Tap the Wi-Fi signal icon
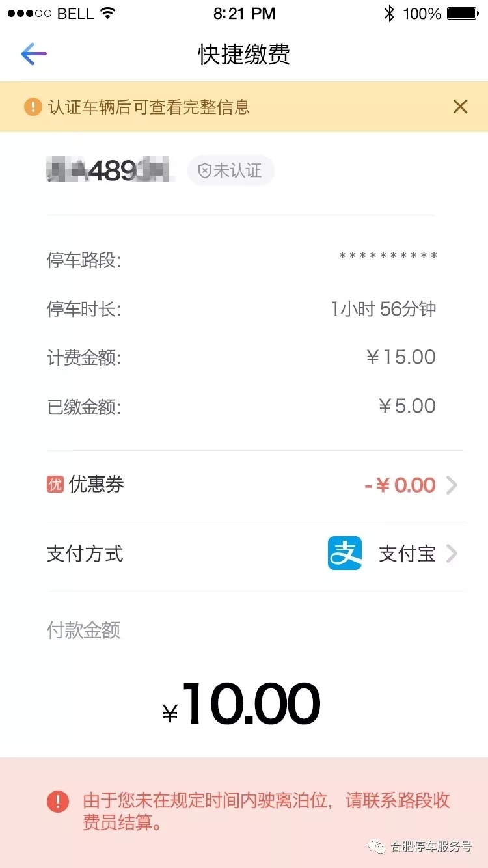 click(x=108, y=13)
